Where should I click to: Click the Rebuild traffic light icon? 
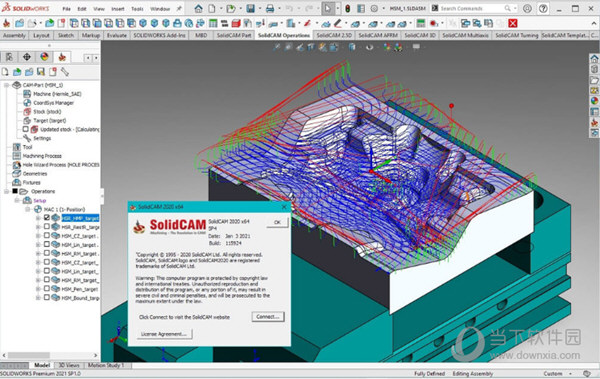click(347, 8)
